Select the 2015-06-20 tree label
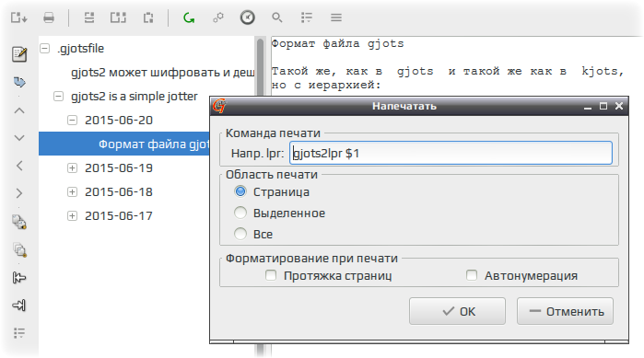Viewport: 644px width, 358px height. 119,121
